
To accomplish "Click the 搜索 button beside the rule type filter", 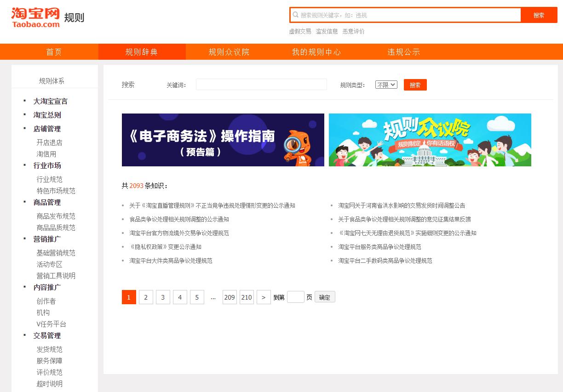I will point(415,84).
